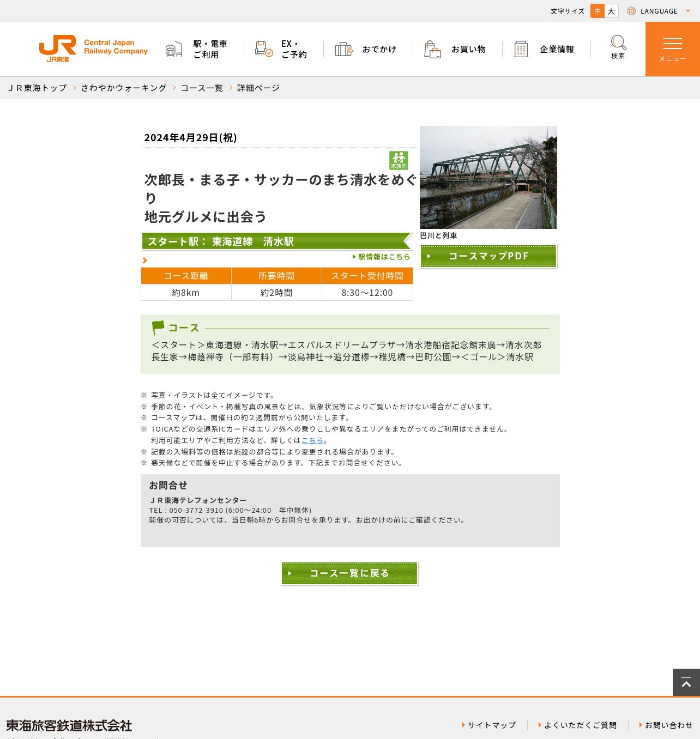
Task: Click the 所要時間 table header
Action: pyautogui.click(x=276, y=276)
